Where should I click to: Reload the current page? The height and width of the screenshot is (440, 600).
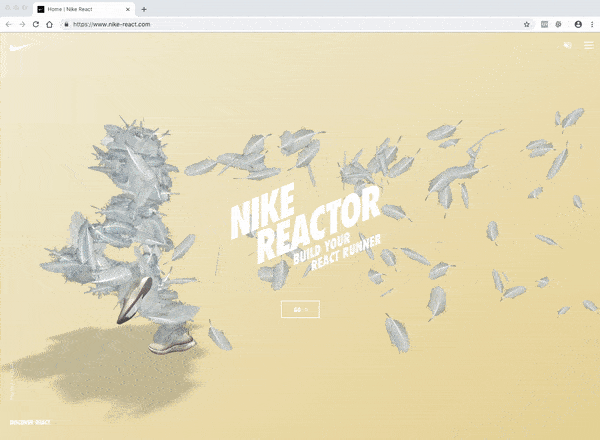[x=36, y=24]
